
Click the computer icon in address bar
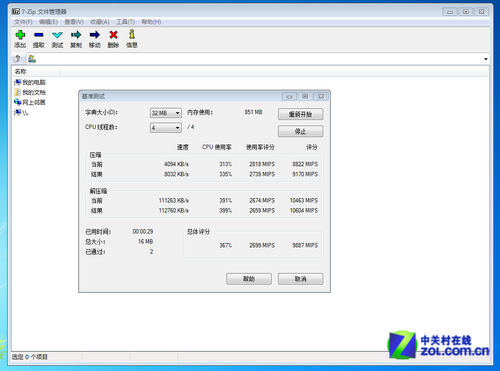pos(32,59)
